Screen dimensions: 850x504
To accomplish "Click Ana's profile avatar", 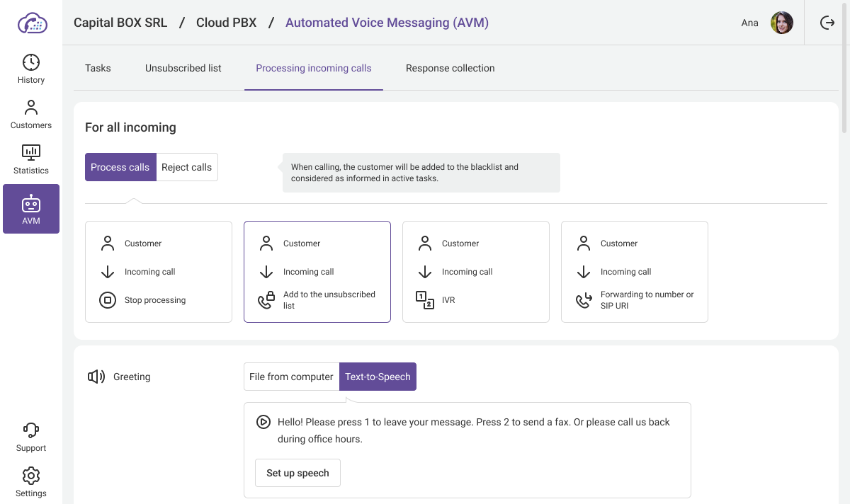I will pos(782,23).
